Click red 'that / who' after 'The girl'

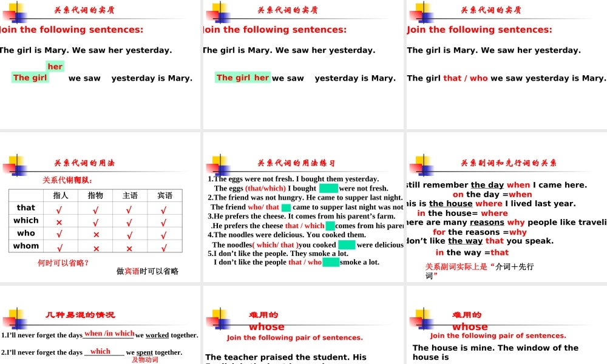[466, 78]
